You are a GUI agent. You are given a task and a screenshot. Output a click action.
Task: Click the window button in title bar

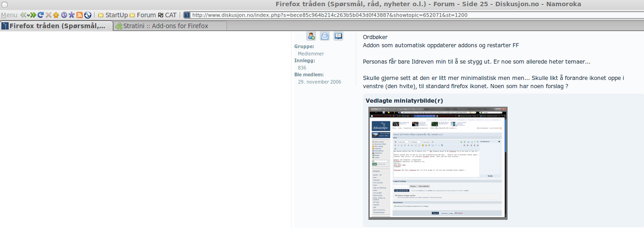point(4,4)
